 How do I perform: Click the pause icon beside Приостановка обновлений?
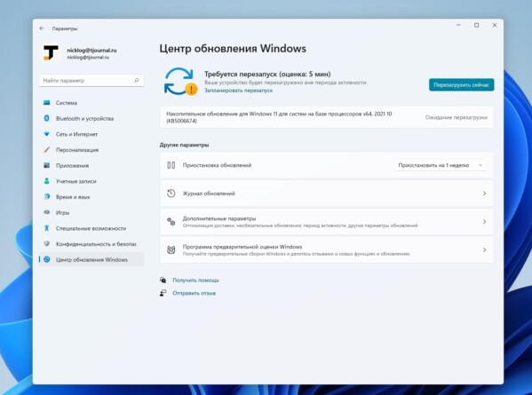[171, 165]
